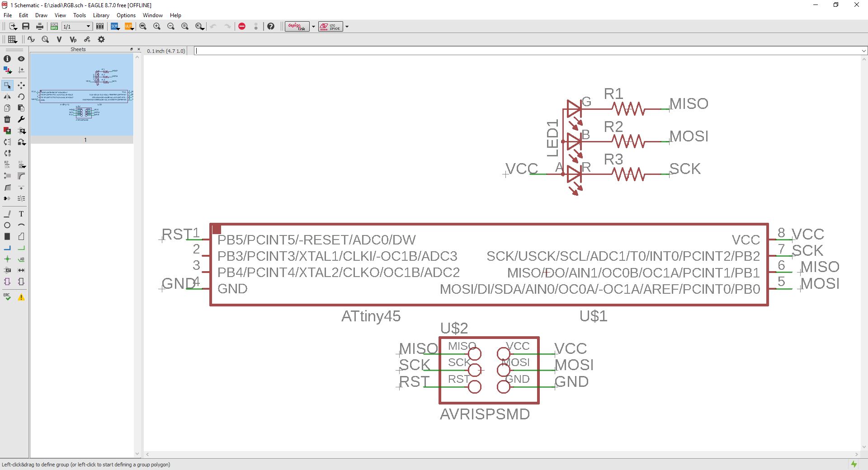Expand the LTC Spice dropdown arrow

click(x=347, y=26)
